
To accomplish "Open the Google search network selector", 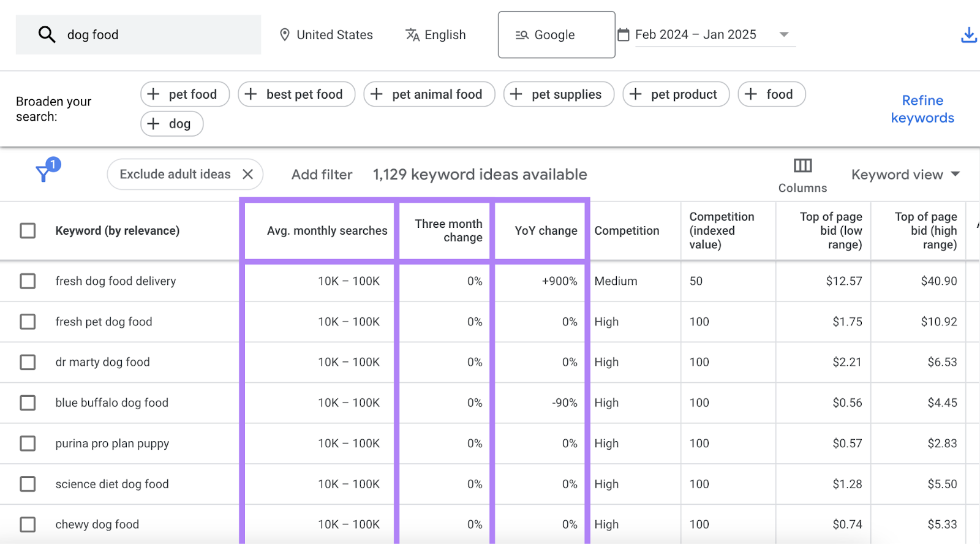I will point(557,35).
